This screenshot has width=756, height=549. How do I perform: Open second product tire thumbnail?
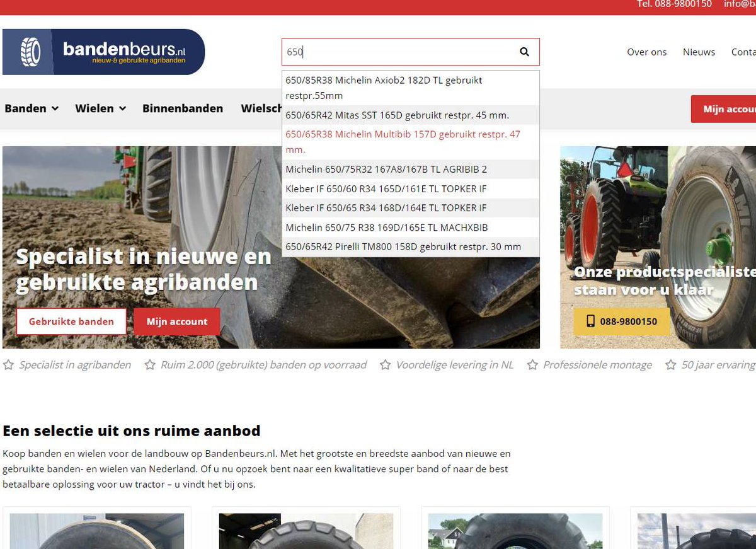coord(306,531)
